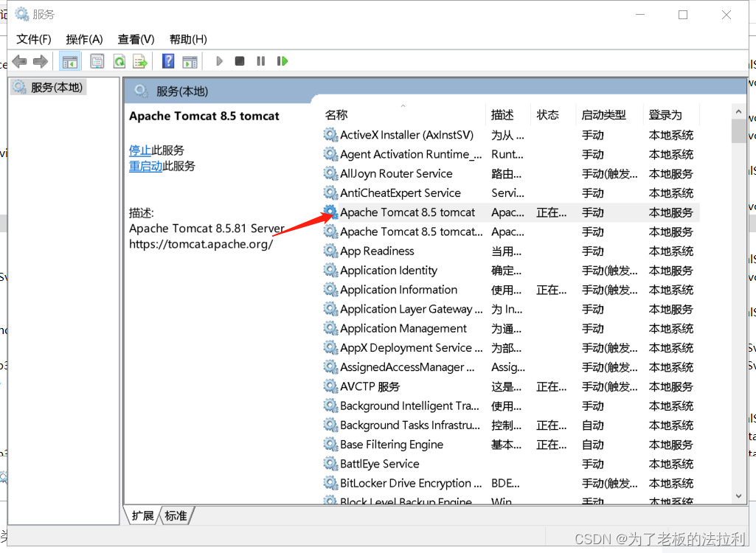Toggle the show/hide console tree icon
Viewport: 756px width, 553px height.
(69, 61)
